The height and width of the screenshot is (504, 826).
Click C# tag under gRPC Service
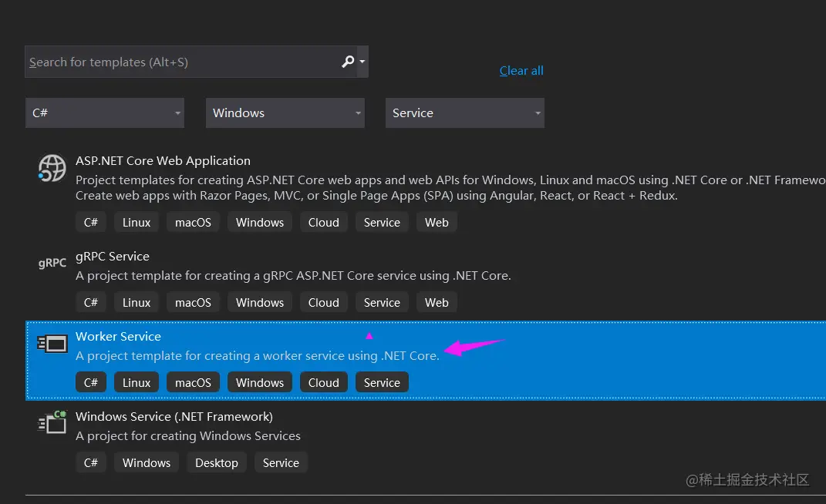coord(90,302)
